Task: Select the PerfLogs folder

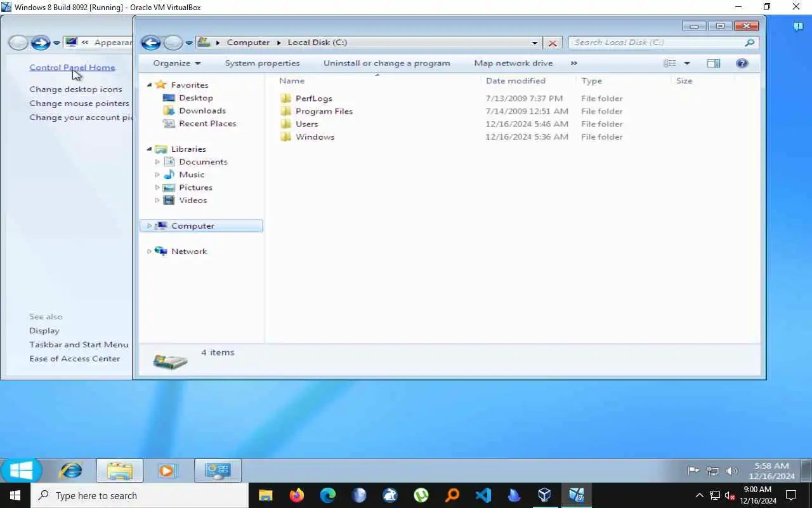Action: [313, 98]
